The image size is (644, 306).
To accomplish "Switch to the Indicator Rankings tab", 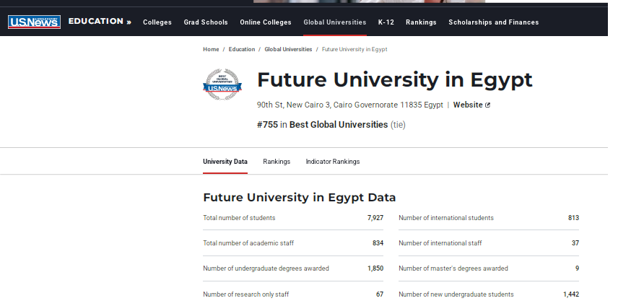I will [332, 162].
